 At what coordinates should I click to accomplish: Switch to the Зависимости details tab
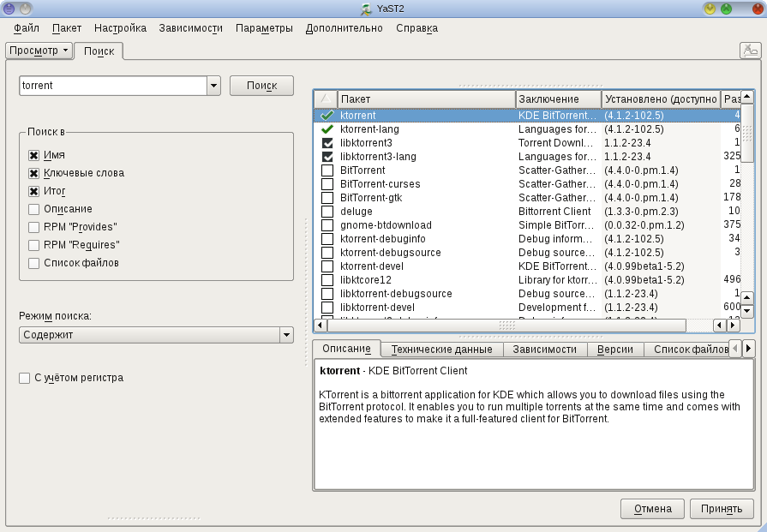point(544,350)
